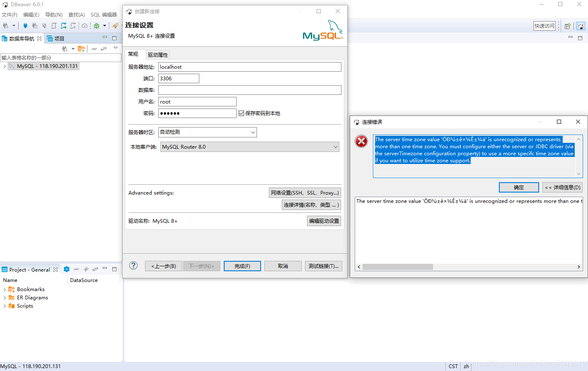588x371 pixels.
Task: Click the 编辑驱动设置 button
Action: pyautogui.click(x=324, y=221)
